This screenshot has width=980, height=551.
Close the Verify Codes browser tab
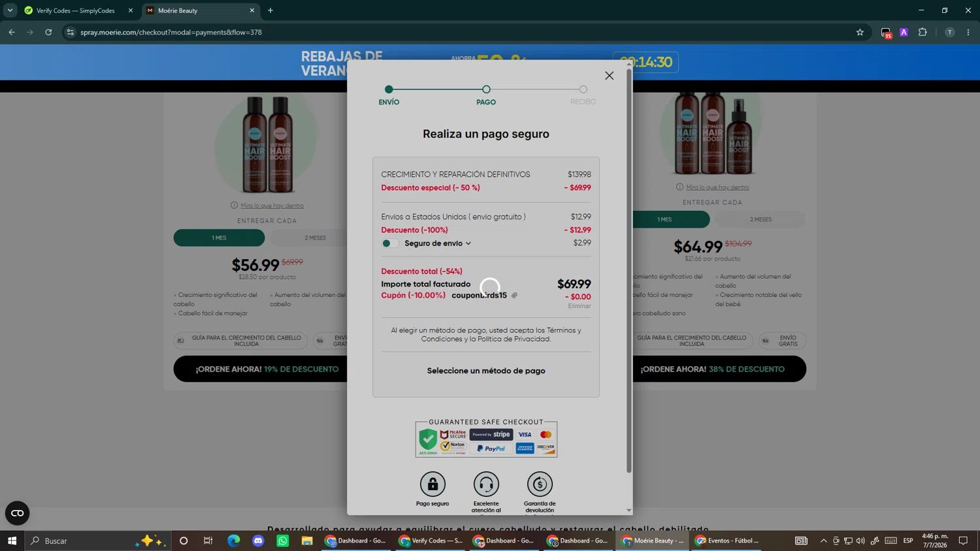(130, 10)
